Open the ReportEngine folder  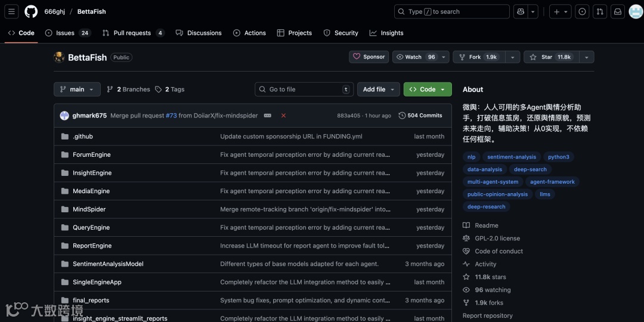point(92,246)
